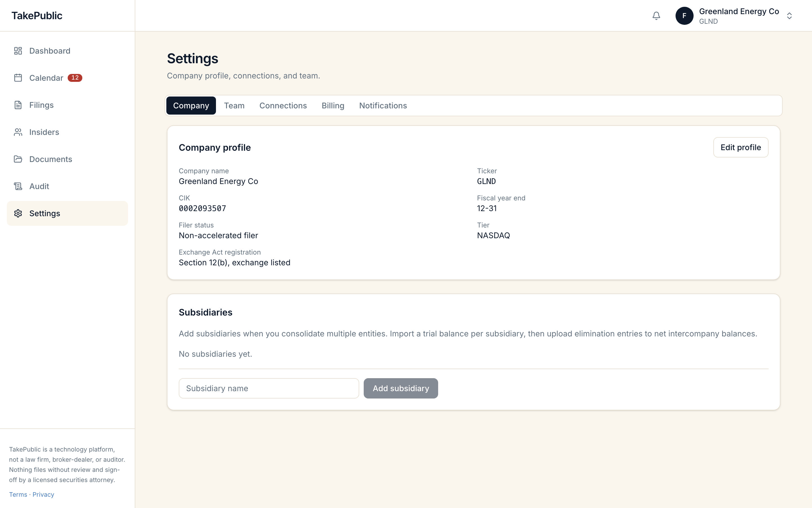Click the Settings page title
The width and height of the screenshot is (812, 508).
click(193, 58)
